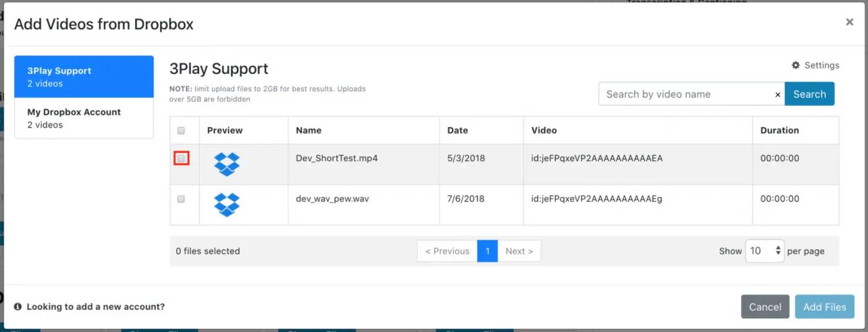Click the Dropbox icon for Dev_ShortTest.mp4
This screenshot has height=332, width=868.
point(227,164)
